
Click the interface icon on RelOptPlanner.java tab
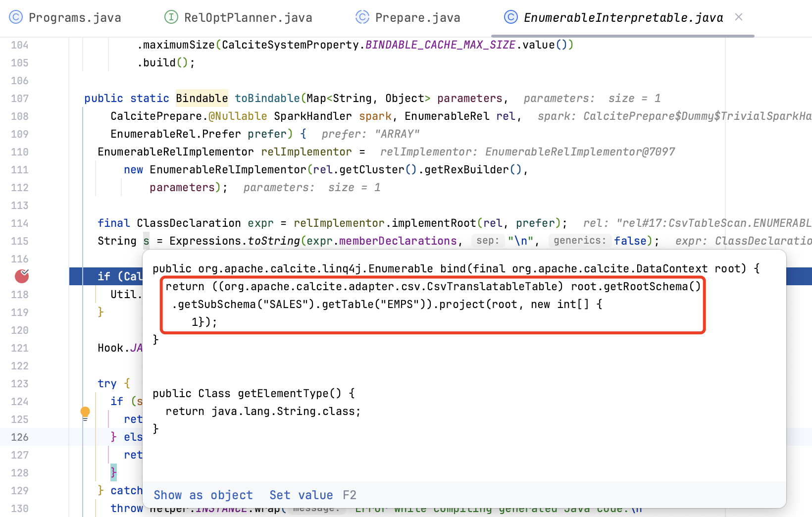click(x=171, y=17)
